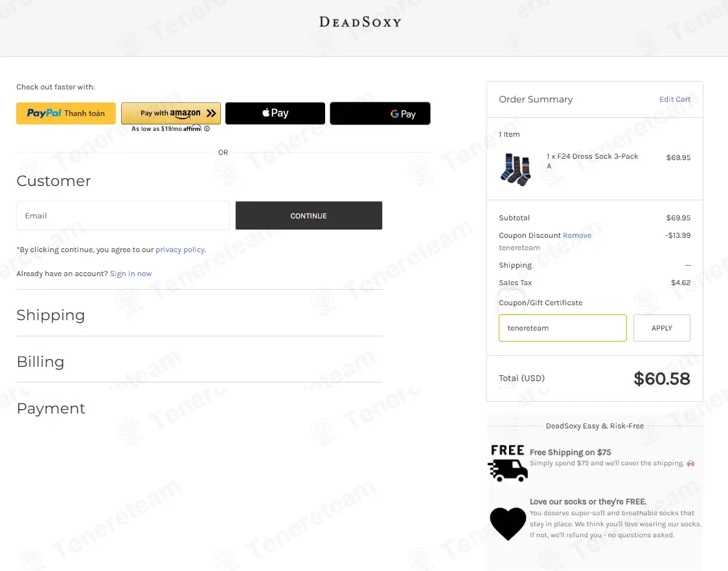Remove the tenereteam coupon discount
Screen dimensions: 728x571
[x=577, y=235]
